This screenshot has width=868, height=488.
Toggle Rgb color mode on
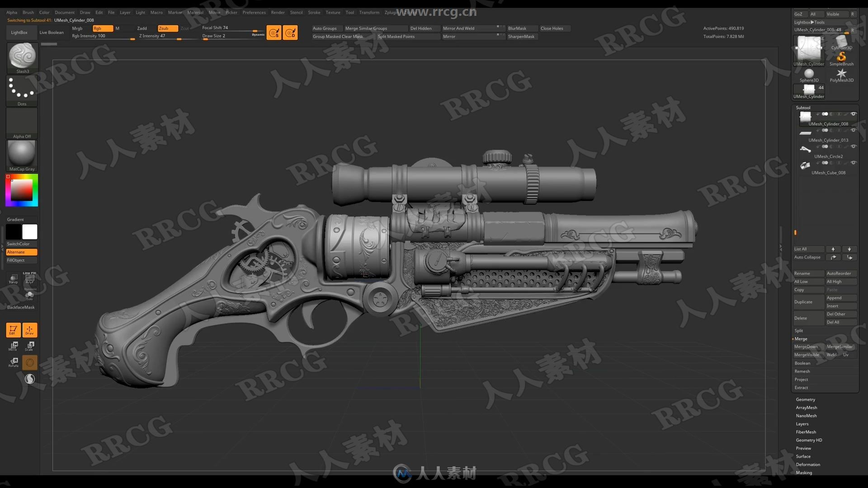tap(97, 28)
